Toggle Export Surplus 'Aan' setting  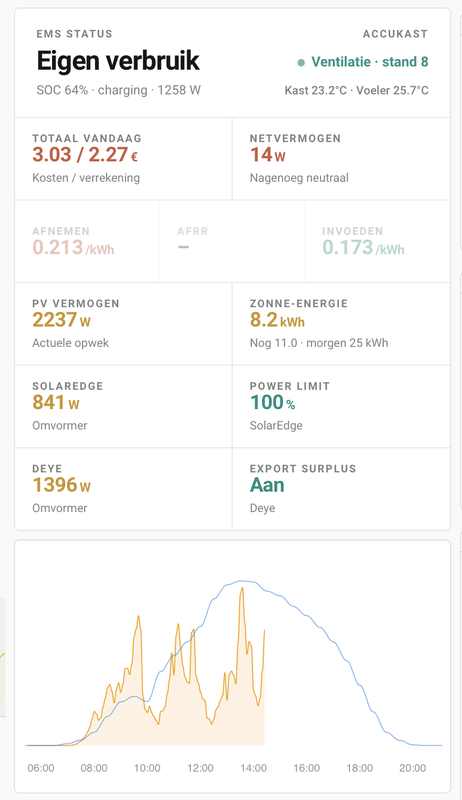(x=267, y=485)
